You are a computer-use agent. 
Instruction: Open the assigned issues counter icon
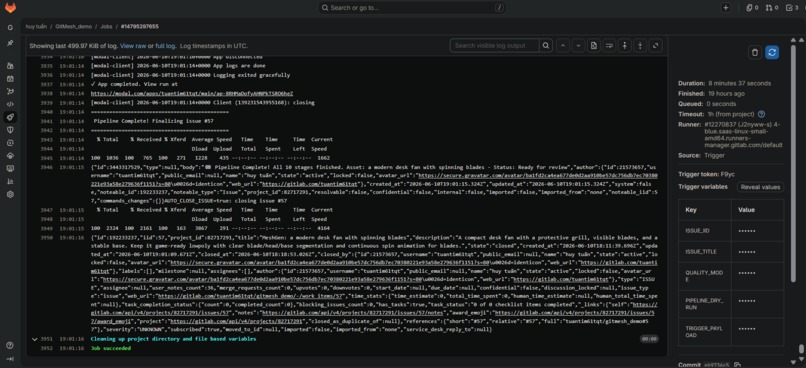tap(752, 8)
